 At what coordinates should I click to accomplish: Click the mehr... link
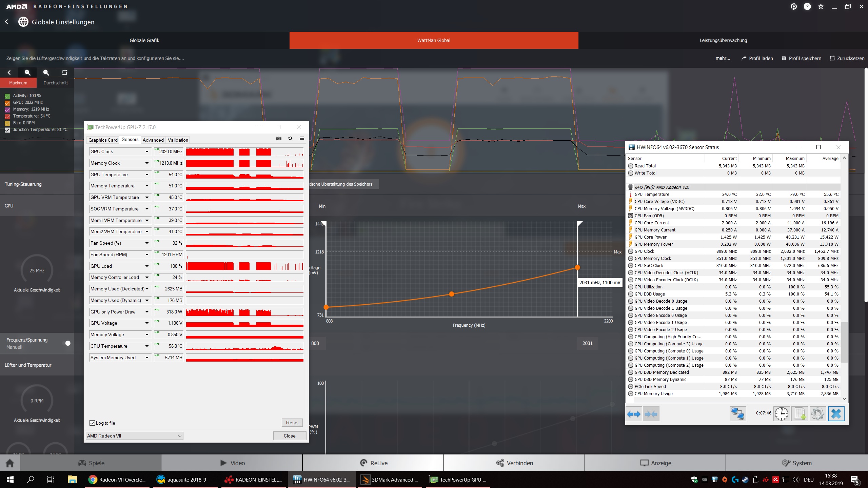pyautogui.click(x=723, y=58)
